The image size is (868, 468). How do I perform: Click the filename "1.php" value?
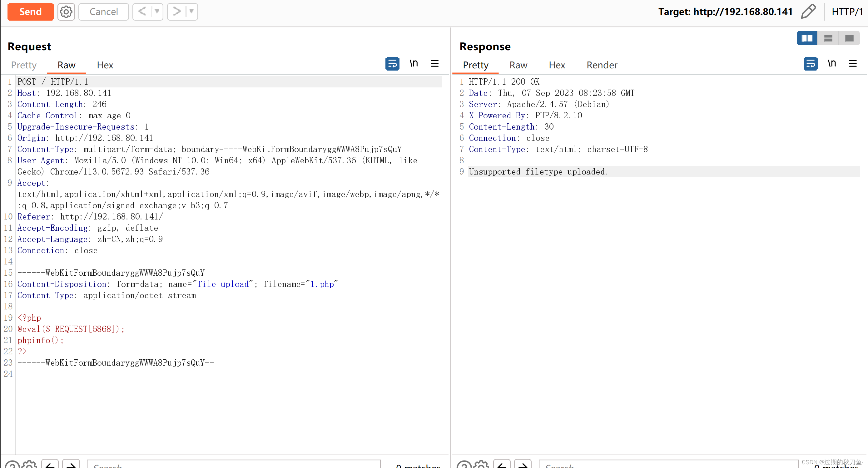(x=322, y=284)
